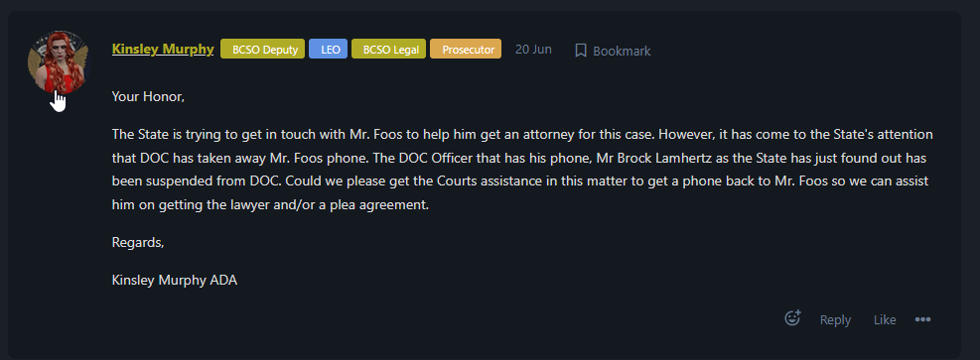Open the three-dot more options menu

(x=922, y=319)
